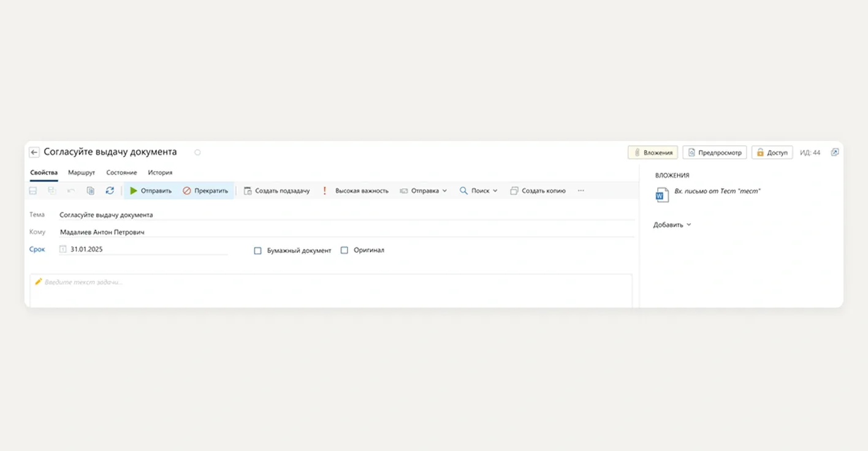Click Создать подзадачу in the toolbar

(276, 191)
